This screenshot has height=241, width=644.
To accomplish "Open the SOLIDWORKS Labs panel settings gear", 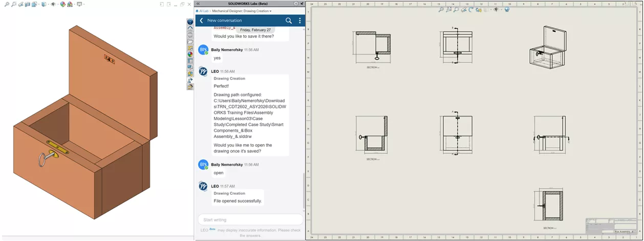I will coord(296,4).
